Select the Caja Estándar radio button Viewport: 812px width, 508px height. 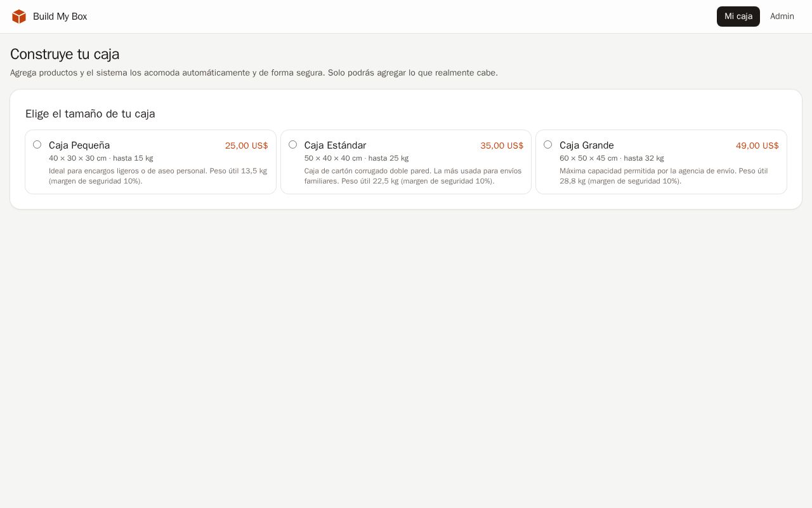click(292, 145)
